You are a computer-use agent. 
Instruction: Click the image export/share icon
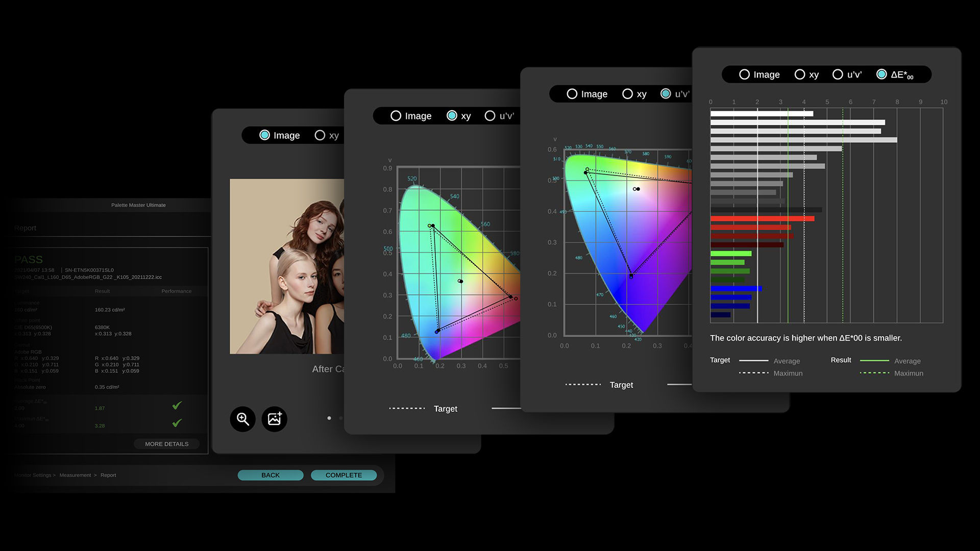pyautogui.click(x=275, y=418)
